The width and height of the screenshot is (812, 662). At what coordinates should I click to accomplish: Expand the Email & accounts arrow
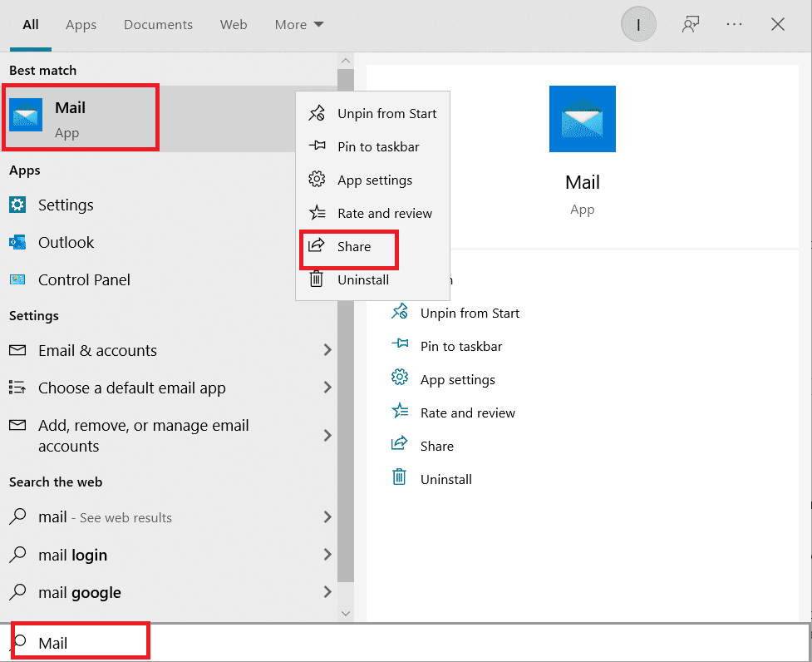pyautogui.click(x=327, y=350)
